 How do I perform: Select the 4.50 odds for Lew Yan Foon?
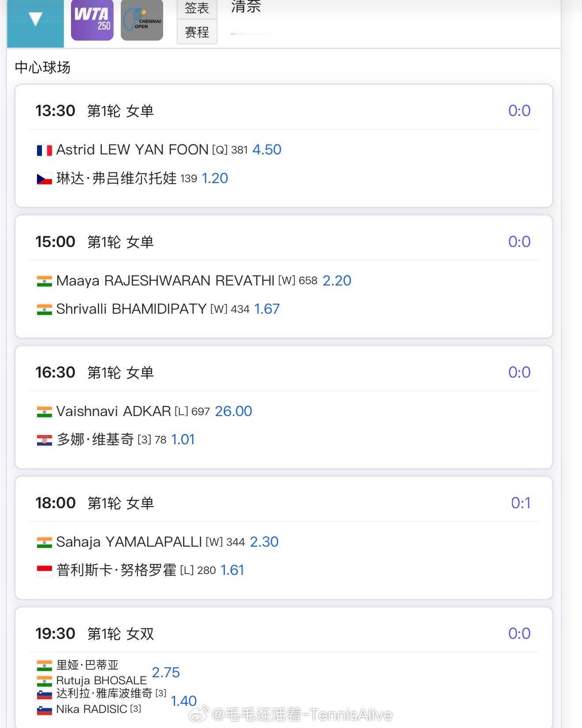click(x=267, y=150)
